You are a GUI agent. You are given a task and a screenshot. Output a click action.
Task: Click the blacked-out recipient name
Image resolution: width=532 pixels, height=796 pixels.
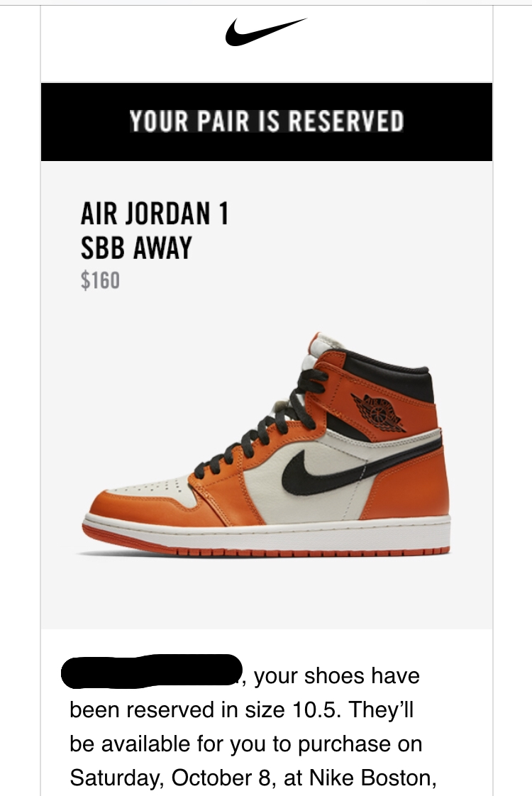(x=151, y=672)
